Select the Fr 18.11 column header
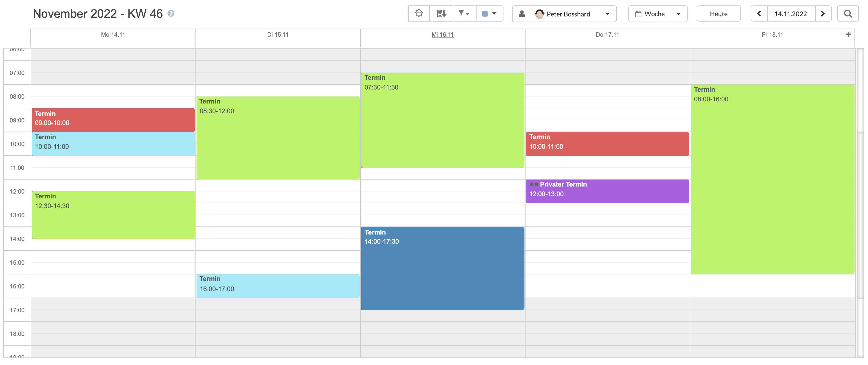The height and width of the screenshot is (365, 868). (772, 35)
